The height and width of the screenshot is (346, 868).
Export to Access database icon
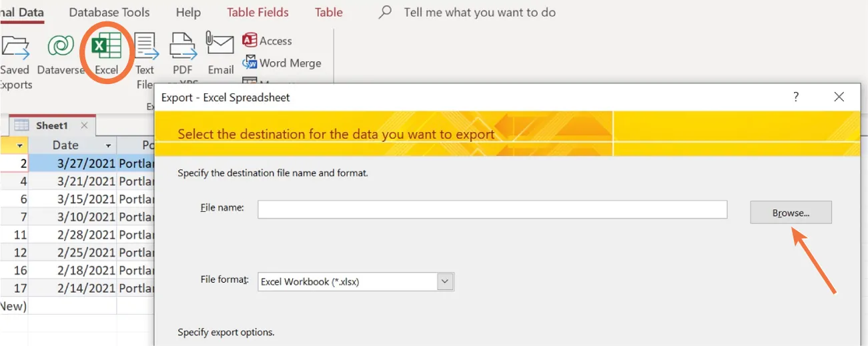268,41
